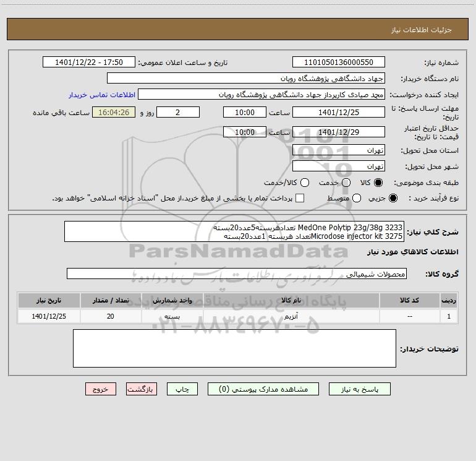Screen dimensions: 476x461
Task: Click the row number cell 1
Action: tap(449, 316)
